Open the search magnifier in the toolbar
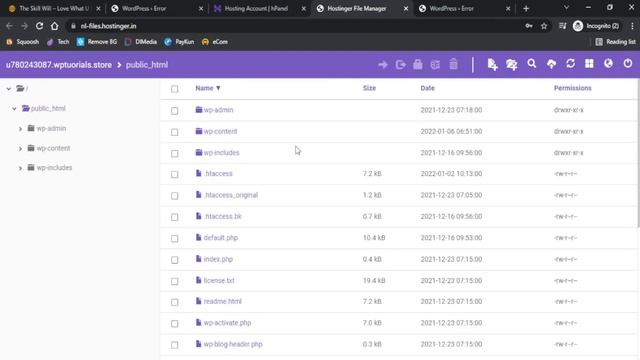Image resolution: width=640 pixels, height=360 pixels. [x=531, y=64]
